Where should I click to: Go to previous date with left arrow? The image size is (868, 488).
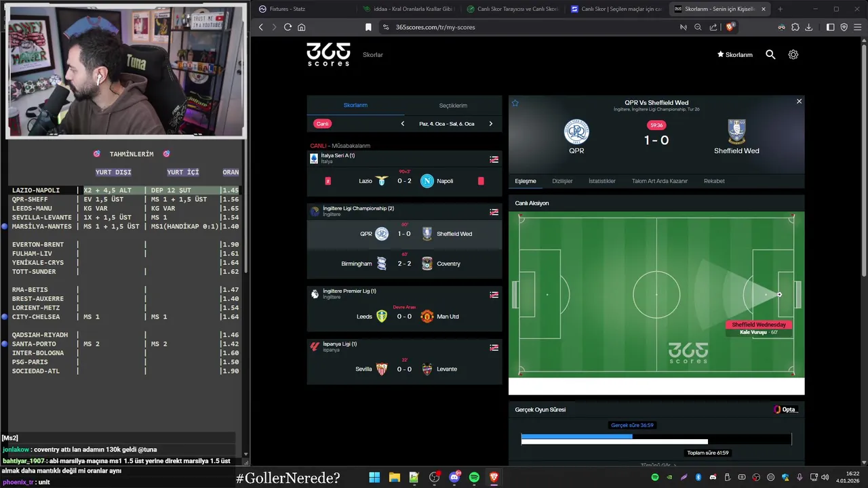tap(403, 123)
